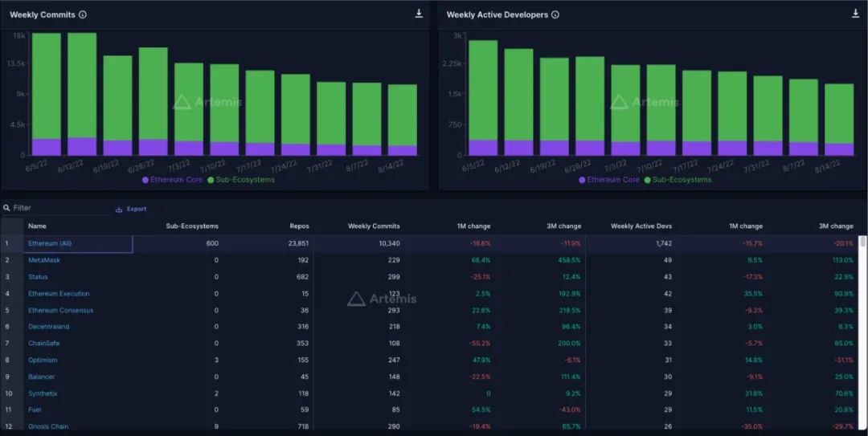868x436 pixels.
Task: Sort table by Name column header
Action: [37, 226]
